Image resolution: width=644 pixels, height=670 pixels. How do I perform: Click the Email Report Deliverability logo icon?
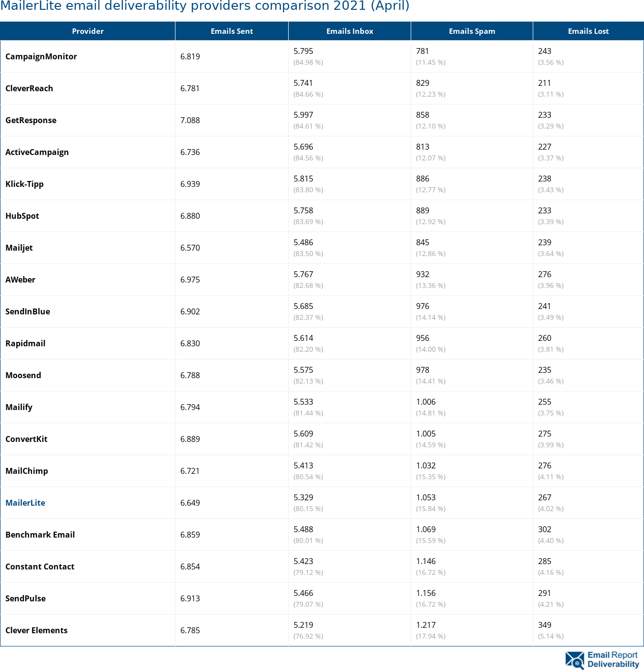[x=574, y=660]
